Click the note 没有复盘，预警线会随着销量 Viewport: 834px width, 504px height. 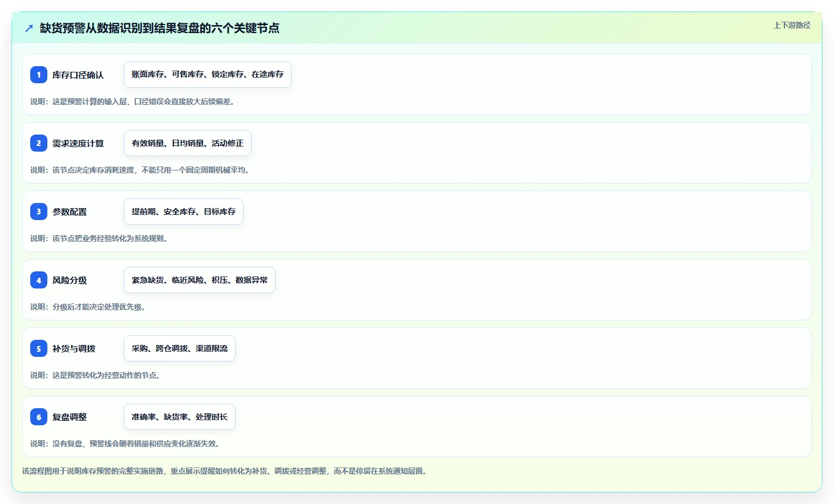125,444
